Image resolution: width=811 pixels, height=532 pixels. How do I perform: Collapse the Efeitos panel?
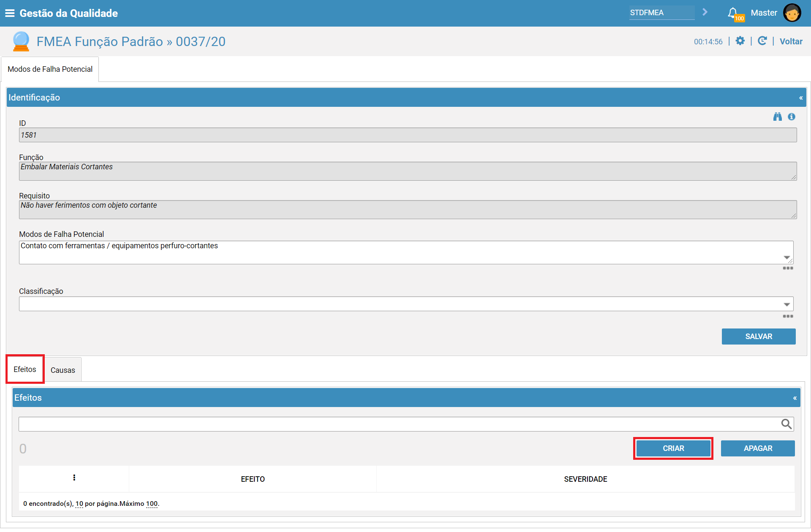coord(795,398)
